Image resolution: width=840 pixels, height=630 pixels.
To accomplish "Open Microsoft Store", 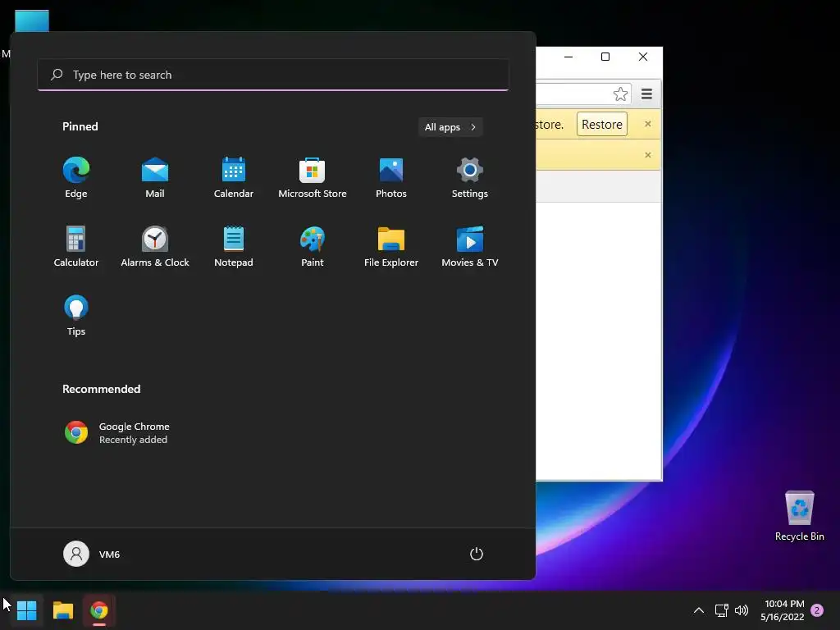I will tap(313, 177).
